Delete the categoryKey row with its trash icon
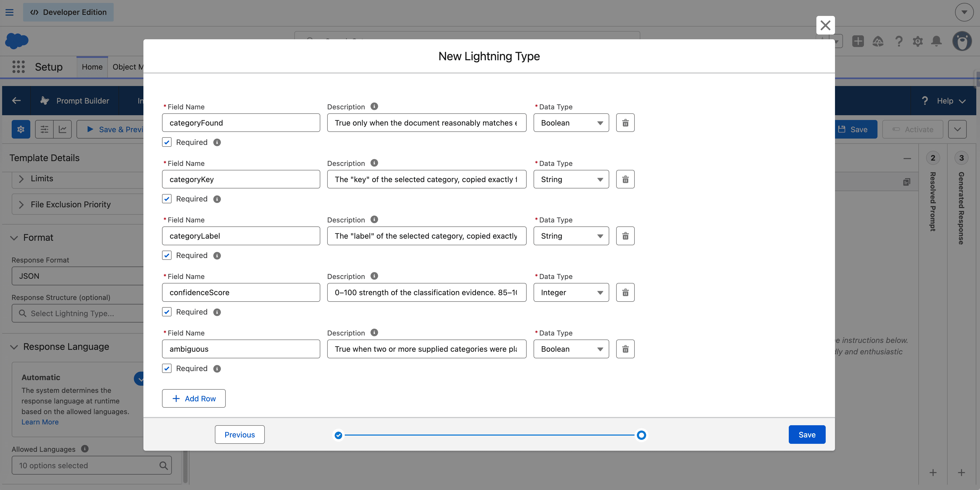This screenshot has height=490, width=980. (625, 179)
